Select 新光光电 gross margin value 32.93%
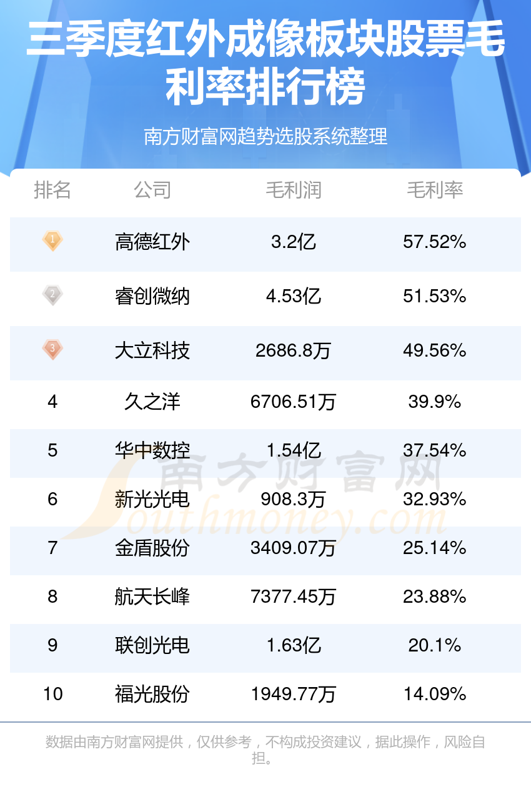This screenshot has width=531, height=812. coord(435,499)
